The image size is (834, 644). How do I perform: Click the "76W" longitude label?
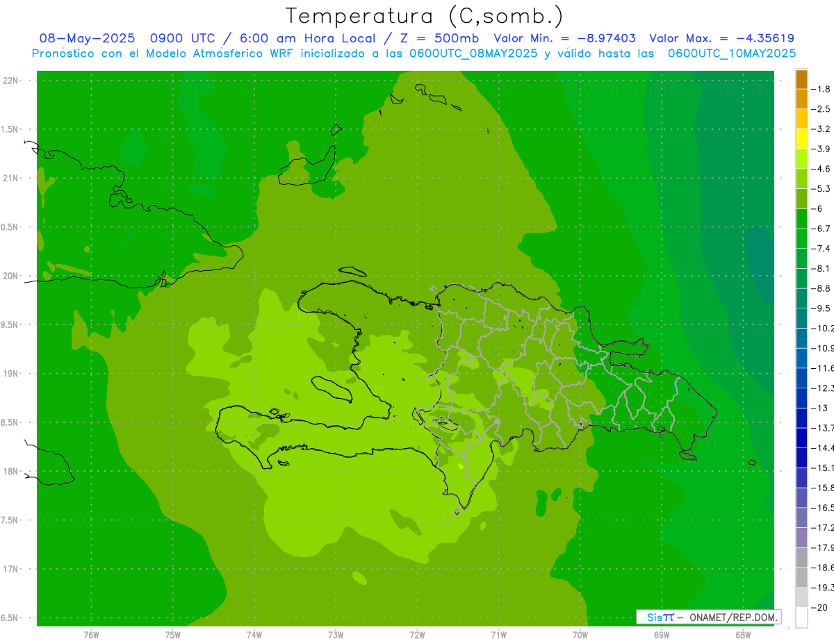click(x=91, y=635)
